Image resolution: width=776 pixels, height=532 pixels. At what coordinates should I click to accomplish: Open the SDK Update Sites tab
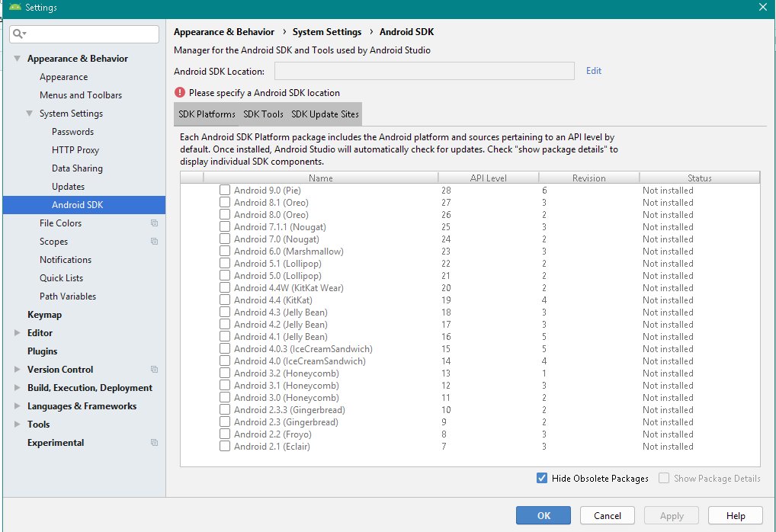click(325, 114)
